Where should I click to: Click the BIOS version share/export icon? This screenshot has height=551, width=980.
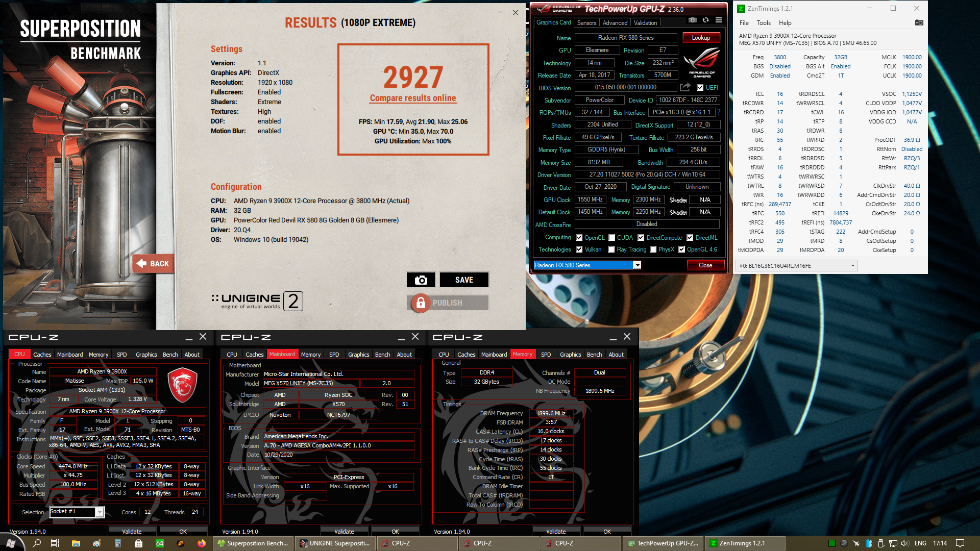click(685, 87)
